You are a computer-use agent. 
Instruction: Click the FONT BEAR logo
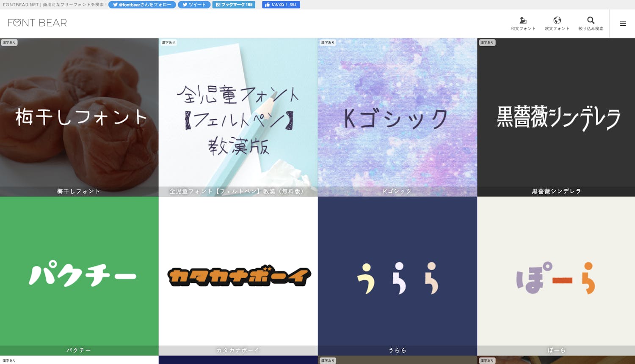(37, 23)
